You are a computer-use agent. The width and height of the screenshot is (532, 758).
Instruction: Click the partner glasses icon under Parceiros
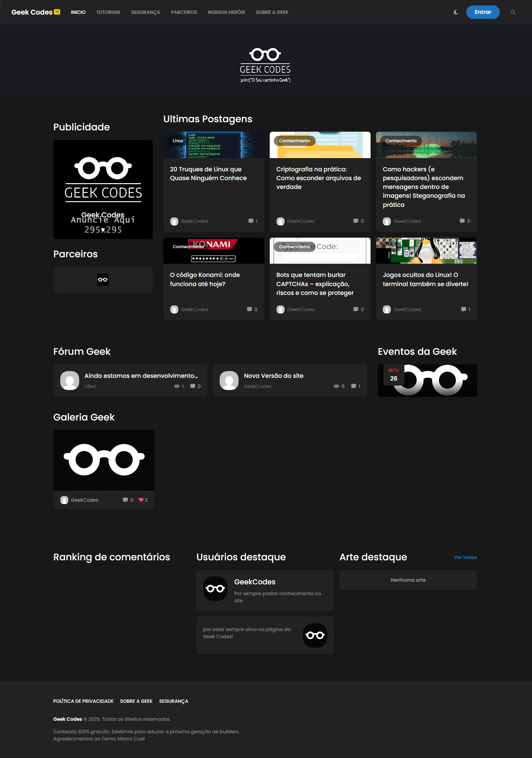tap(103, 280)
